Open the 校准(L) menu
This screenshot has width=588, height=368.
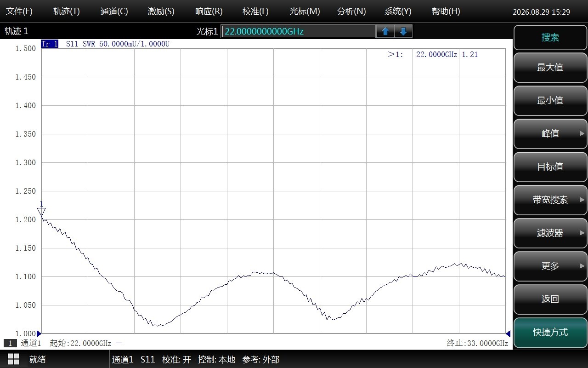point(256,11)
